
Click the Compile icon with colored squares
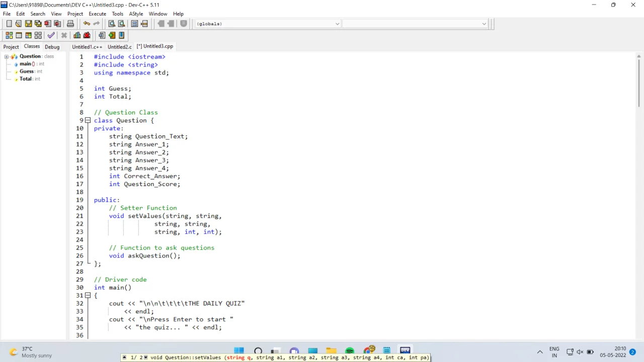[9, 35]
